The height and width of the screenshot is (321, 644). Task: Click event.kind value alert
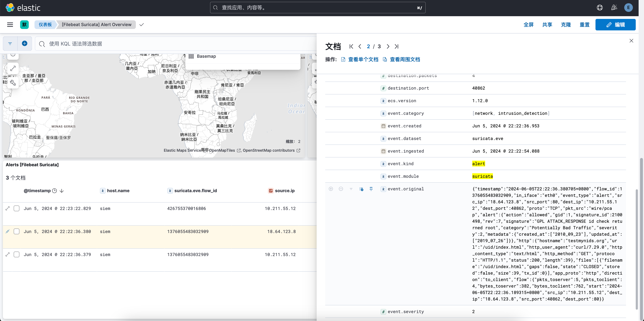click(x=479, y=164)
